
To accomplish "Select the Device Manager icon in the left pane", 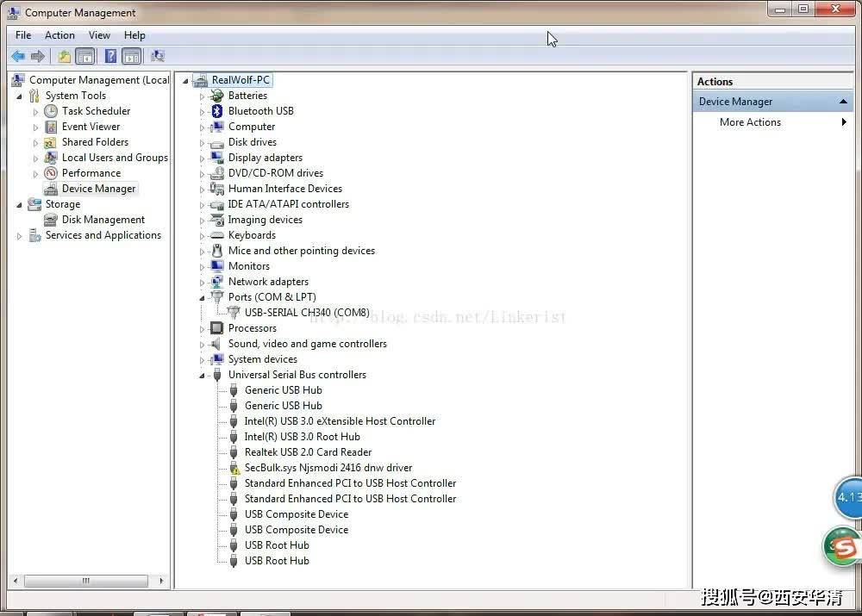I will tap(52, 188).
